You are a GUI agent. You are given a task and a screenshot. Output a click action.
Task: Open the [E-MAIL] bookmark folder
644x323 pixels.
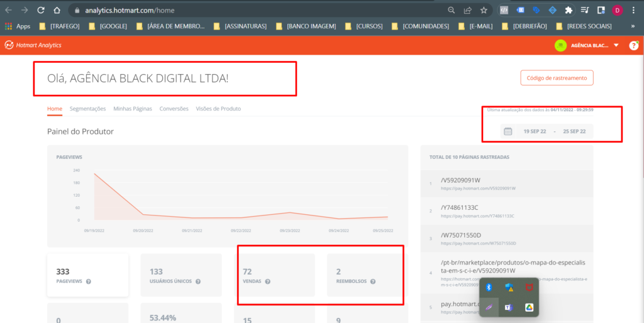[x=475, y=26]
